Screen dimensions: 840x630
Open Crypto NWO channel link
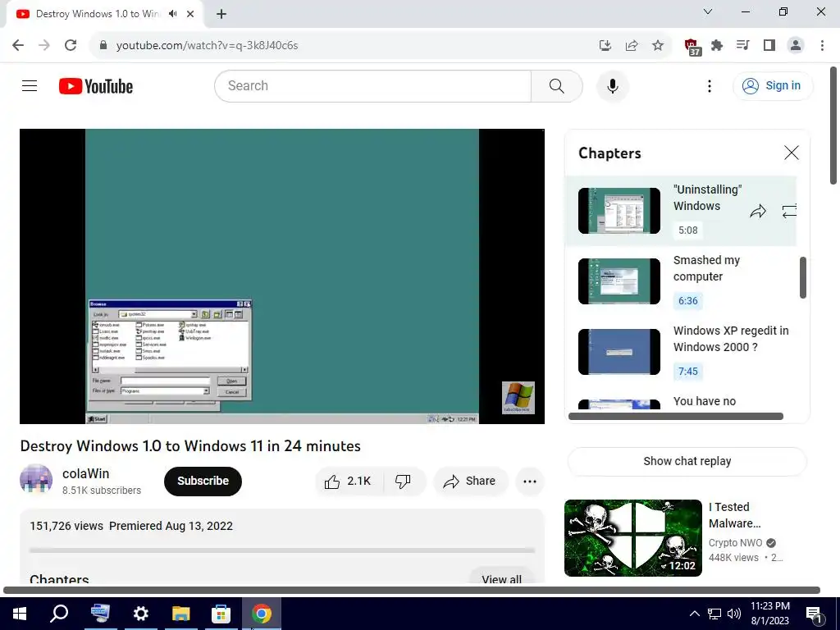(x=735, y=543)
